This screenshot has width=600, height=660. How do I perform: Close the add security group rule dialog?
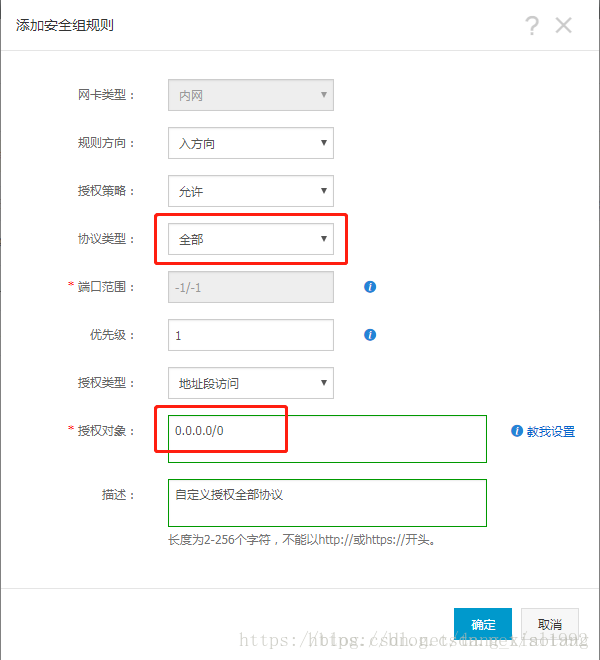click(563, 25)
